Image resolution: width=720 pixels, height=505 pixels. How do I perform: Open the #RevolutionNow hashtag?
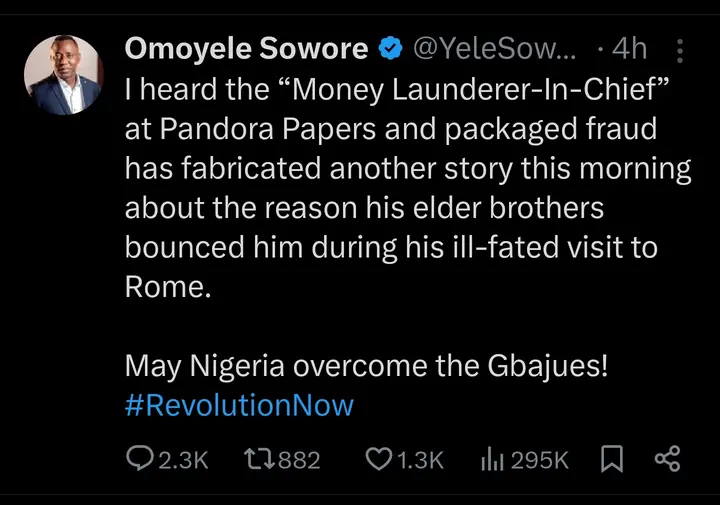pyautogui.click(x=239, y=405)
